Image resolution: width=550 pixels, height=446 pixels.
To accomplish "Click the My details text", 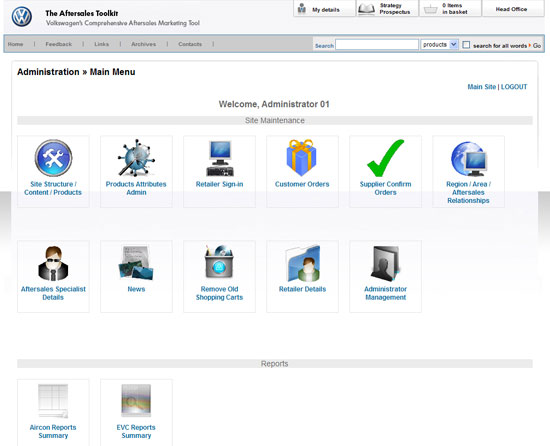I will point(326,10).
